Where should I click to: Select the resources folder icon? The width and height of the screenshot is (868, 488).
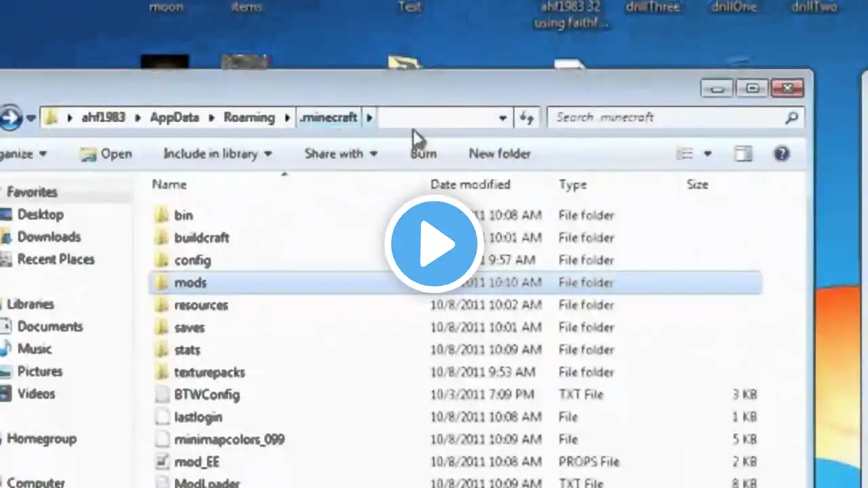tap(161, 305)
